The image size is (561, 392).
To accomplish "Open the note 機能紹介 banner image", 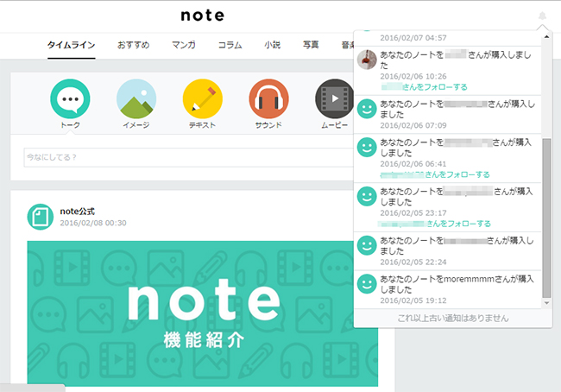I will (203, 313).
